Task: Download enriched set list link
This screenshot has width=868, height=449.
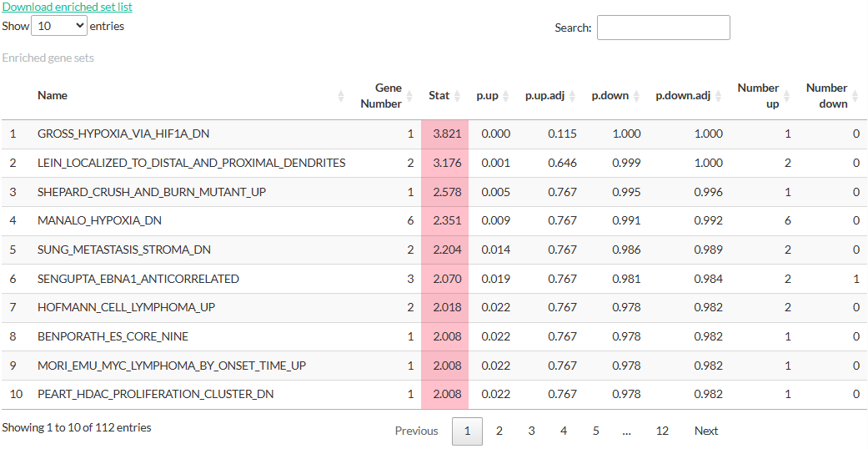Action: 67,8
